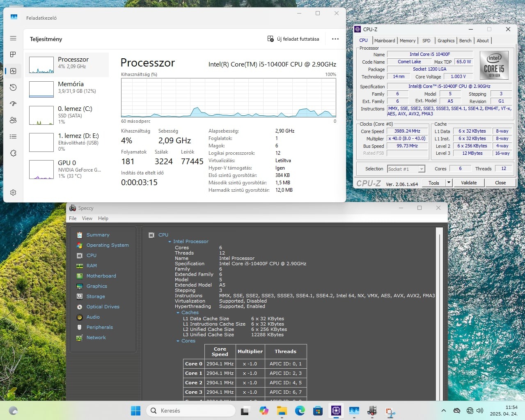Click CPU-Z title bar app icon
Viewport: 525px width, 420px height.
358,30
